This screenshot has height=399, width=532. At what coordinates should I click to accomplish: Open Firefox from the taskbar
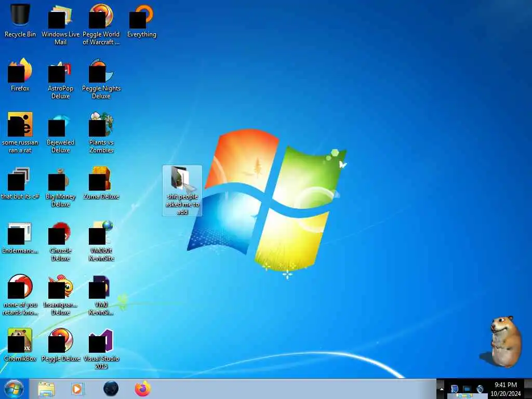pyautogui.click(x=143, y=389)
